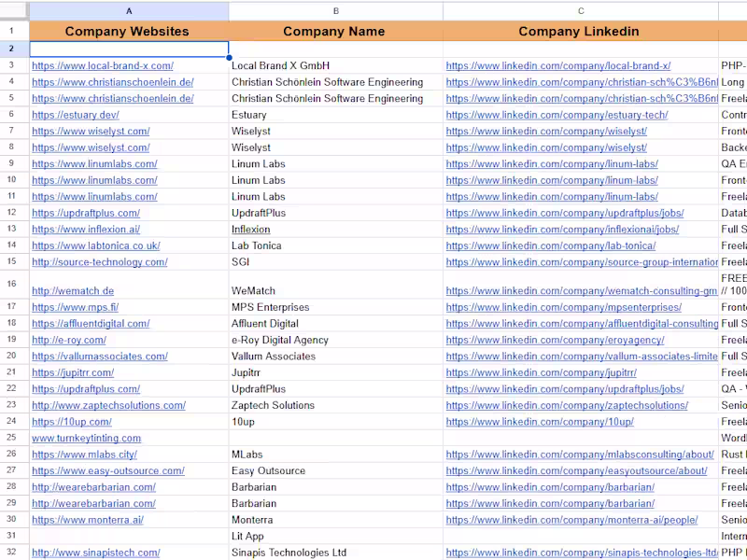Open the LinkedIn zaptechsolutions link
This screenshot has height=560, width=747.
(567, 405)
